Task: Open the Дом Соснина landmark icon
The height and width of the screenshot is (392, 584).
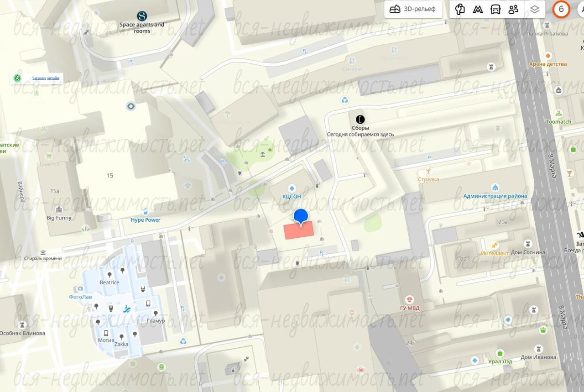Action: [x=529, y=244]
